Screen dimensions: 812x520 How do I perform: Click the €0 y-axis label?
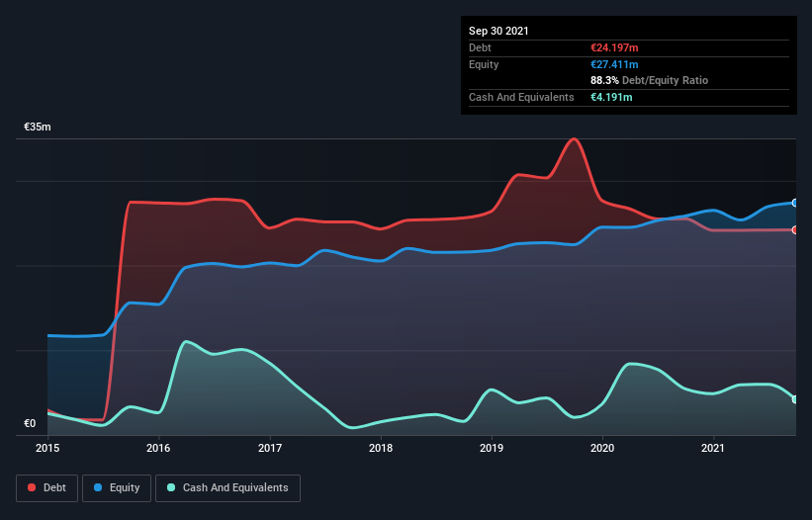tap(30, 423)
